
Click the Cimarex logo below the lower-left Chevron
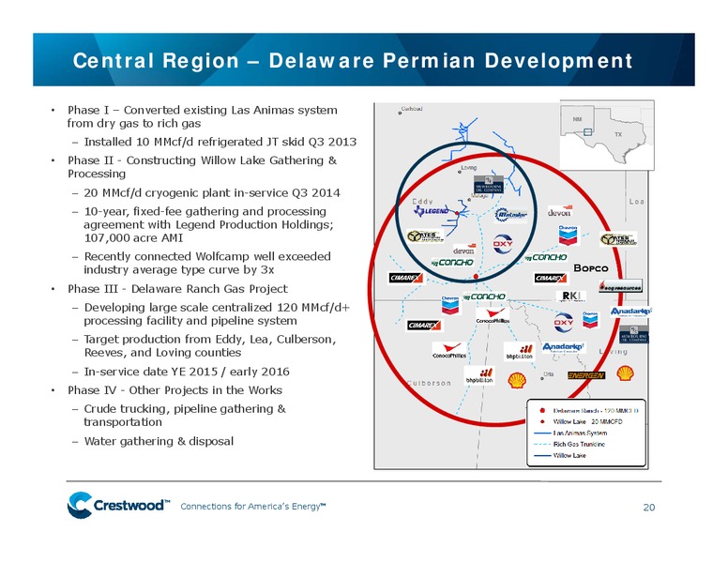click(424, 326)
